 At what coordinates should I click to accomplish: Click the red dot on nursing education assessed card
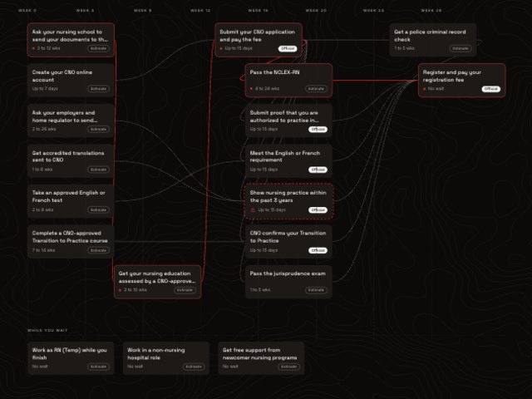[x=120, y=290]
